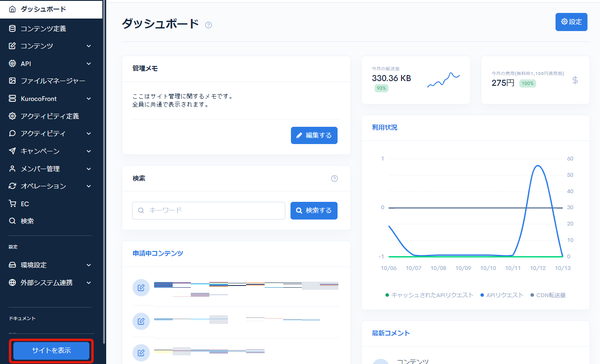Screen dimensions: 600x364
Task: Toggle キャッシュされたAPIリクエスト legend entry
Action: pyautogui.click(x=429, y=295)
